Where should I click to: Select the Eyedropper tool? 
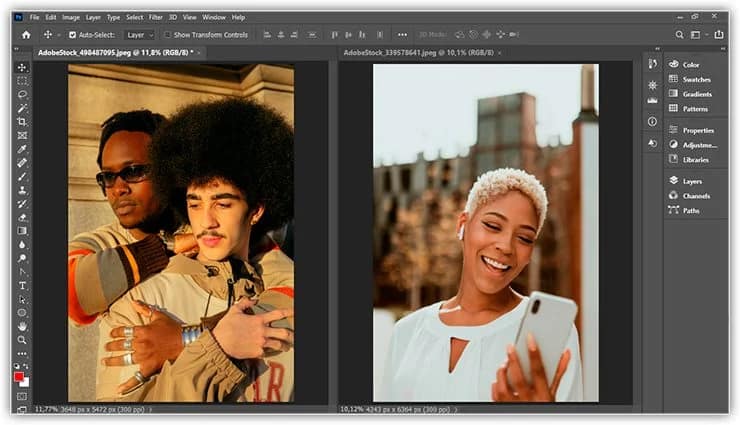click(x=22, y=149)
